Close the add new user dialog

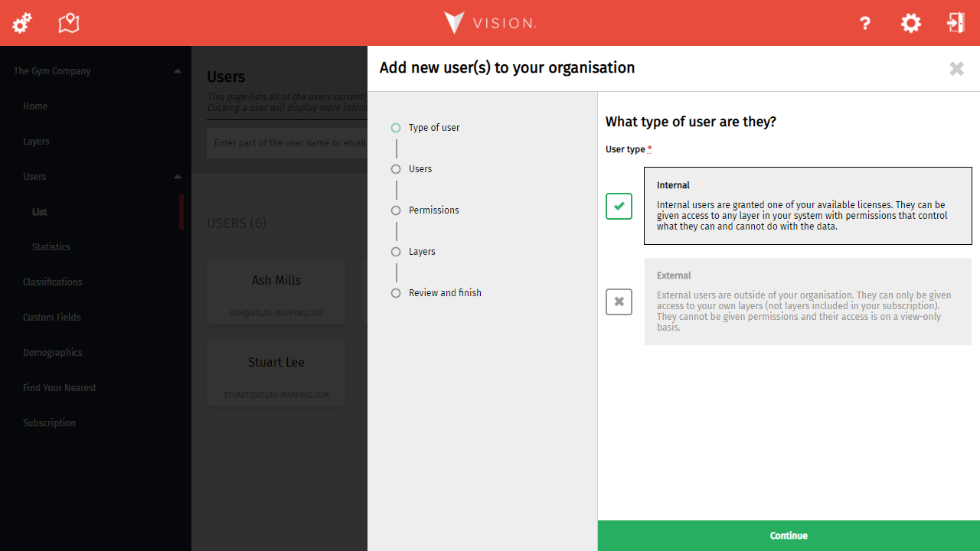click(x=956, y=69)
